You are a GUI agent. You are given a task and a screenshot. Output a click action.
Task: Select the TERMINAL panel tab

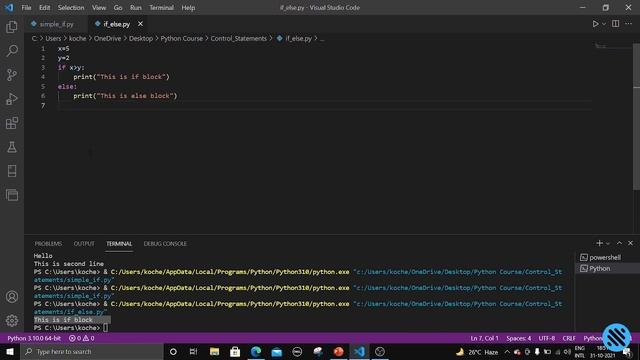pos(119,244)
